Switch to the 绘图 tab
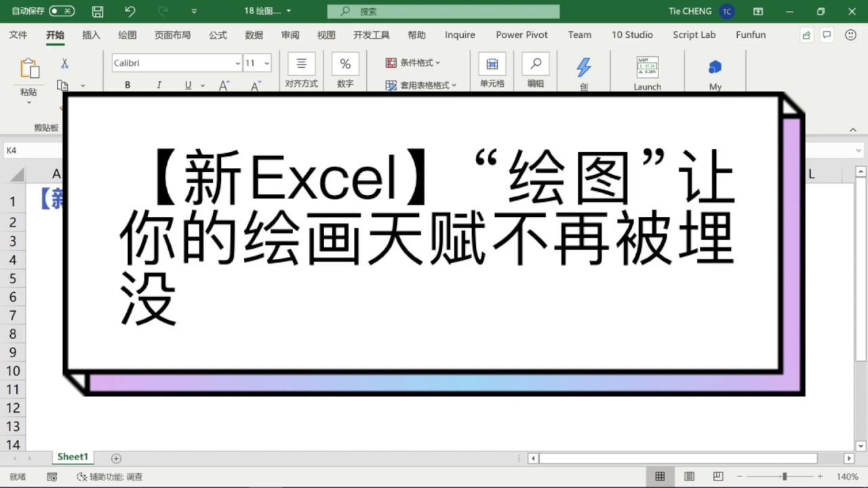The image size is (868, 488). [127, 35]
